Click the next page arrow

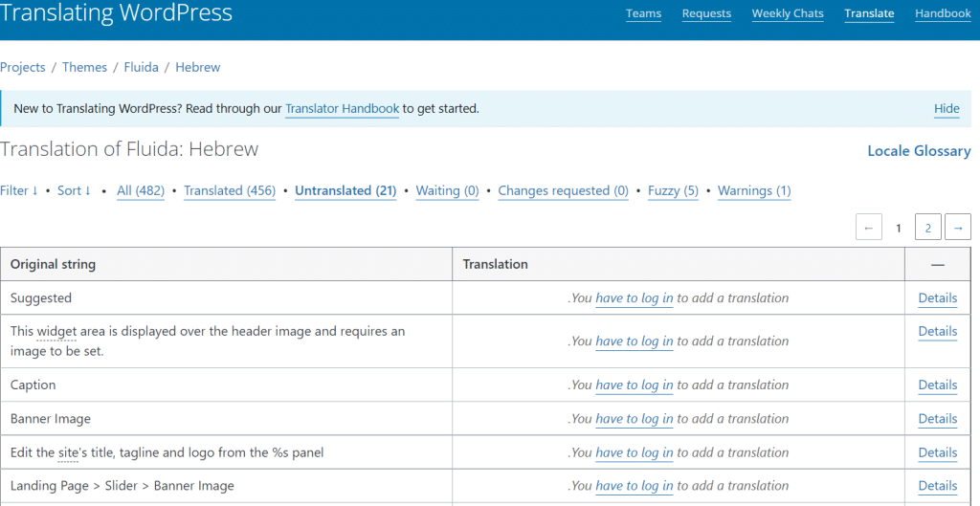[957, 228]
